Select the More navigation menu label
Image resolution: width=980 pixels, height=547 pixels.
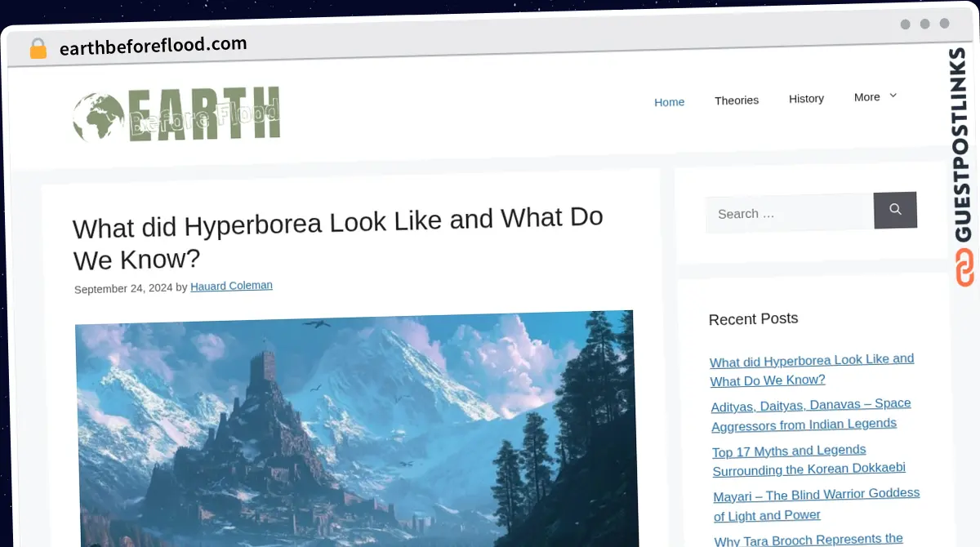click(x=866, y=97)
